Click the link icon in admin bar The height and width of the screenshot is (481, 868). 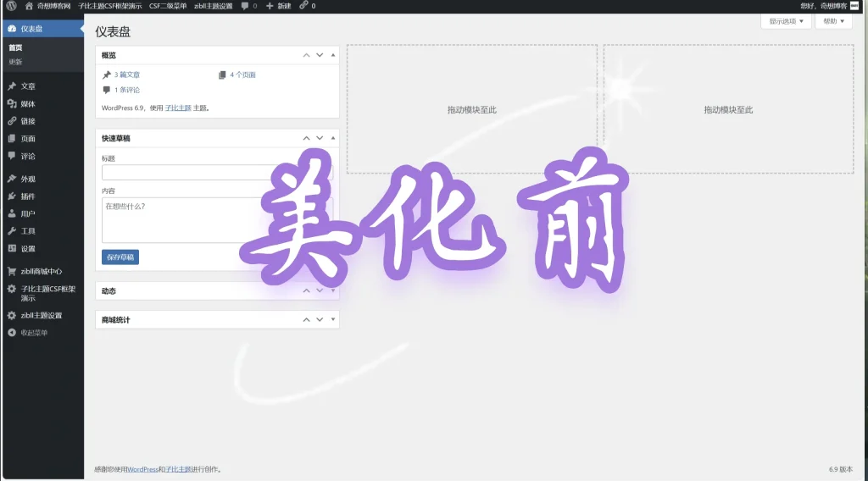coord(303,6)
